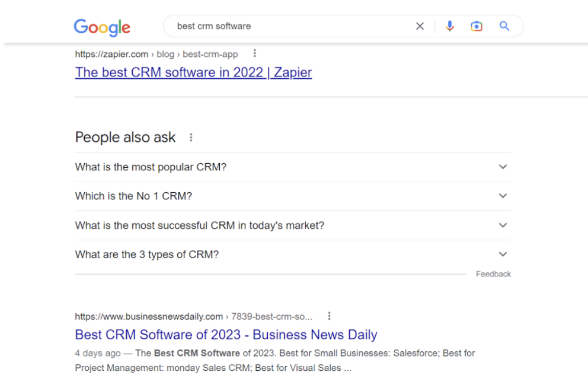
Task: Expand 'Which is the No 1 CRM?'
Action: coord(503,196)
